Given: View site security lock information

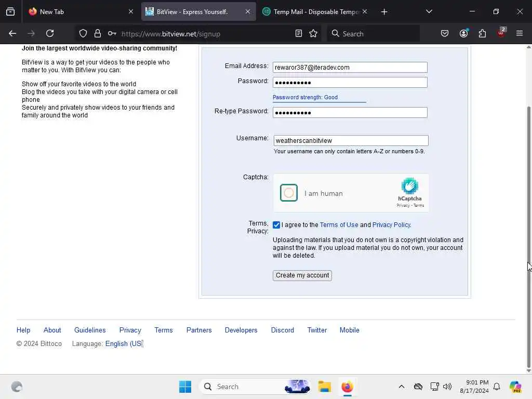Looking at the screenshot, I should (98, 34).
